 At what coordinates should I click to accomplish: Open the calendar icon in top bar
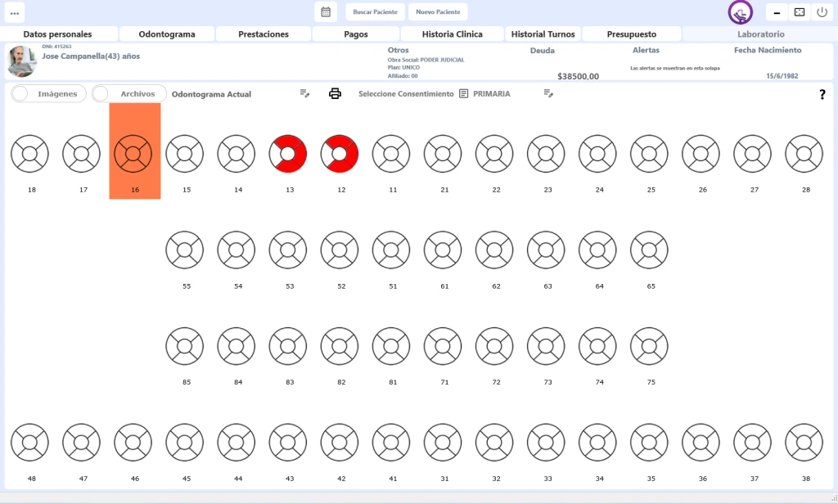click(325, 12)
